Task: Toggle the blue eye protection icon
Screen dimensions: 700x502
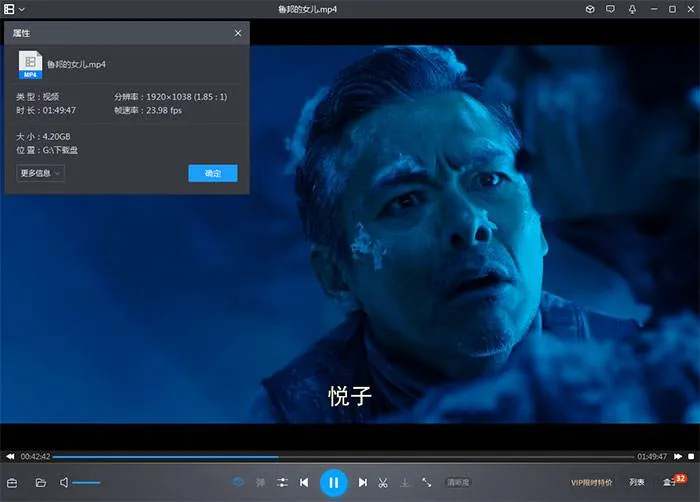Action: (x=238, y=482)
